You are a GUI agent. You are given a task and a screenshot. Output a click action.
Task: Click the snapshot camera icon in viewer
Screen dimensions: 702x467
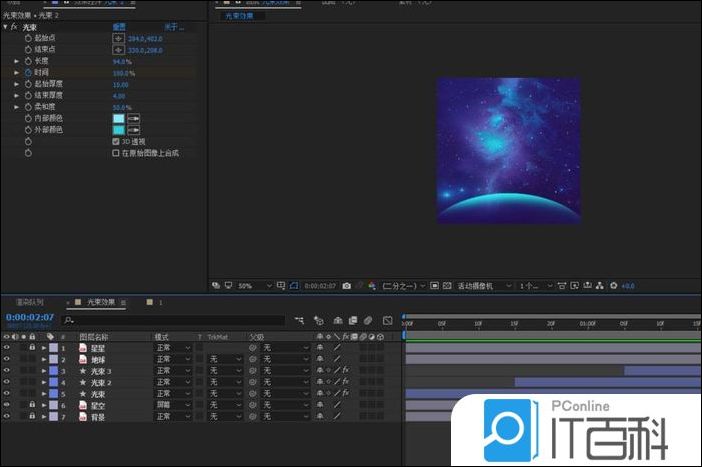347,286
